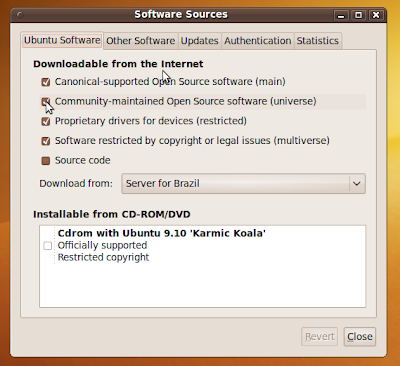
Task: Maximize the Software Sources window
Action: click(358, 15)
